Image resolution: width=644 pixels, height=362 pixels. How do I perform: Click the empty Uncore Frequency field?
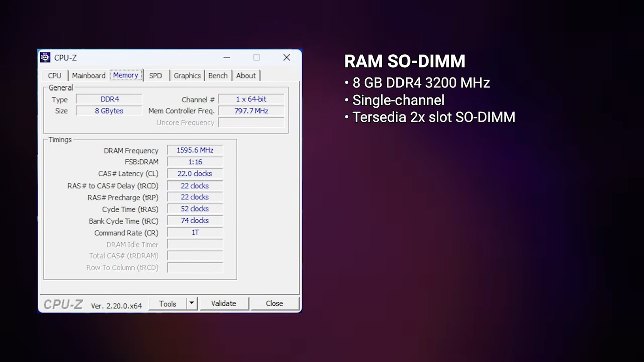[251, 123]
